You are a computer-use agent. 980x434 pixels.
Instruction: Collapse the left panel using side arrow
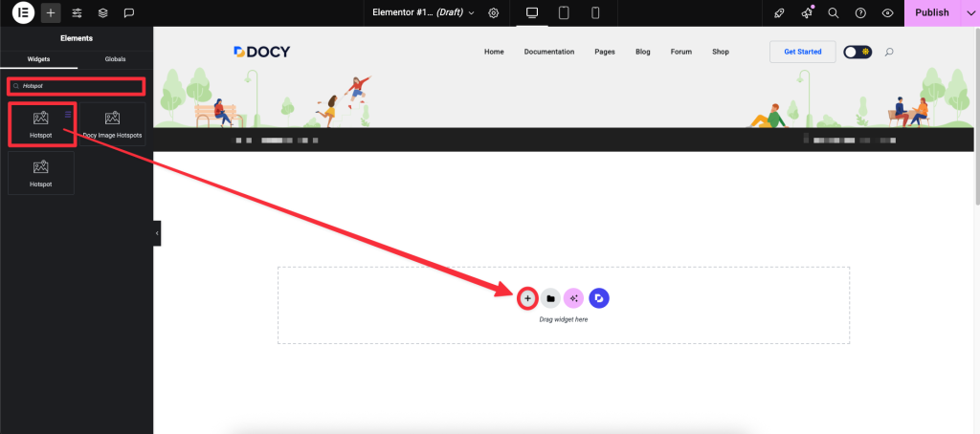point(157,232)
